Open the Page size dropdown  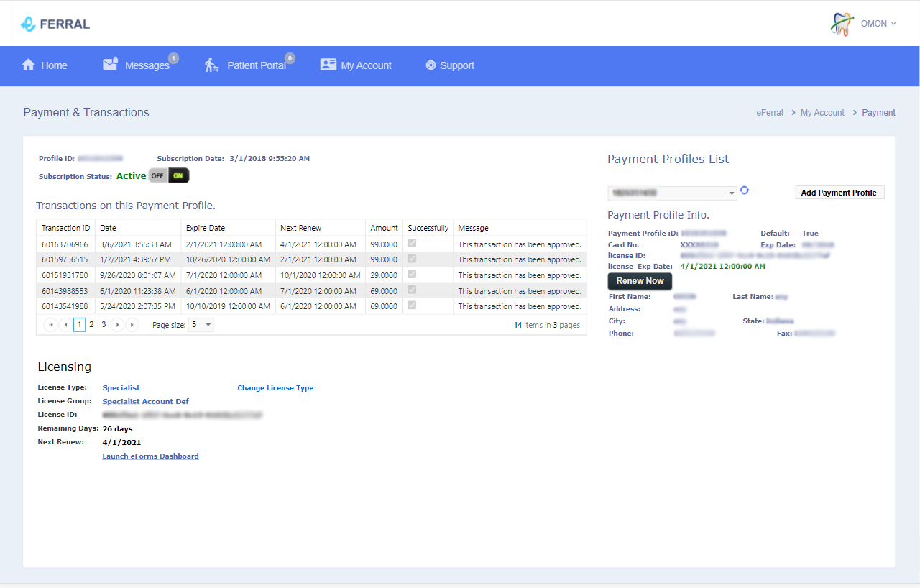click(208, 325)
